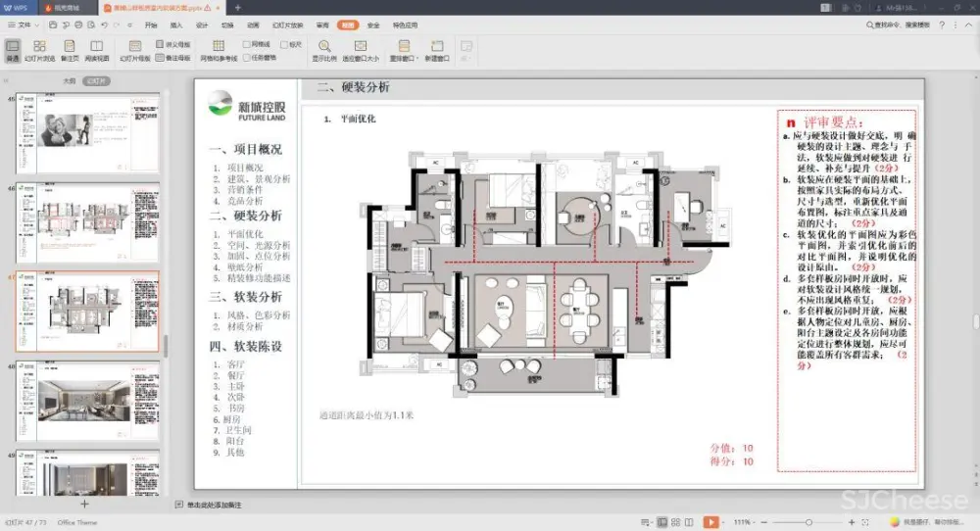The width and height of the screenshot is (980, 531).
Task: Start slideshow from status bar play button
Action: 710,522
